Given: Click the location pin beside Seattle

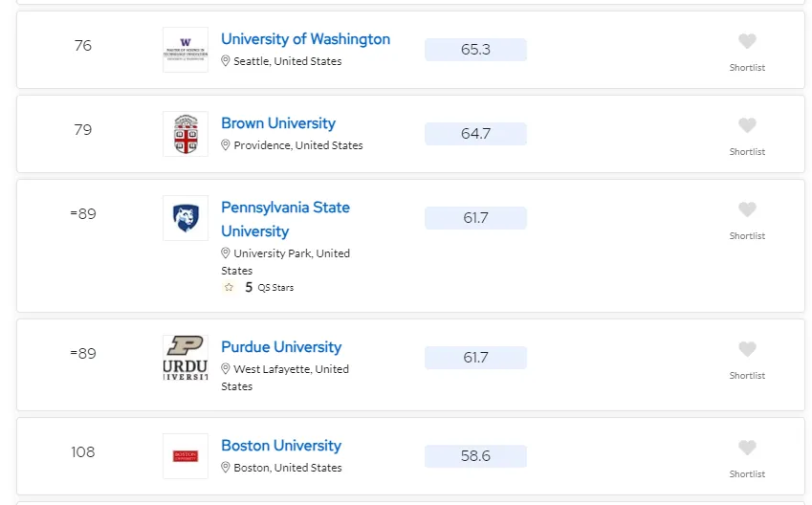Looking at the screenshot, I should pyautogui.click(x=226, y=61).
